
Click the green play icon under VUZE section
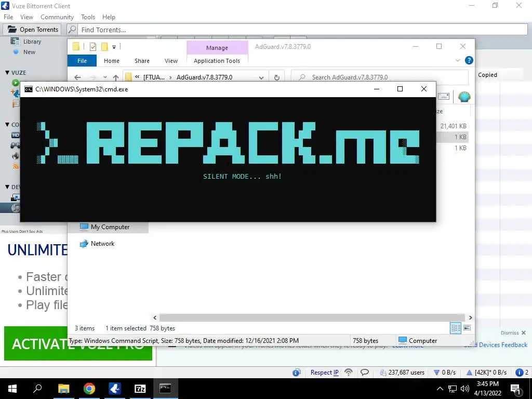coord(15,83)
